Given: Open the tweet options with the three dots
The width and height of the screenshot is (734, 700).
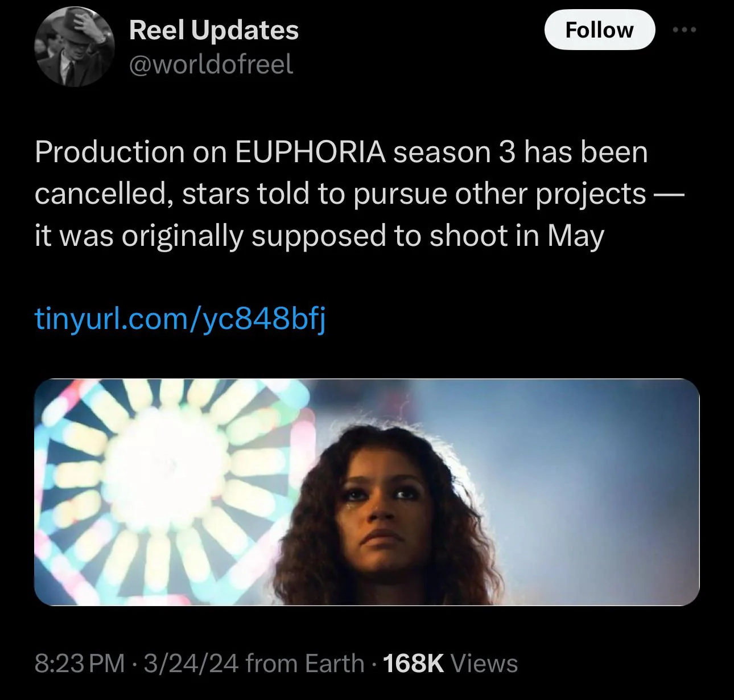Looking at the screenshot, I should (x=684, y=30).
